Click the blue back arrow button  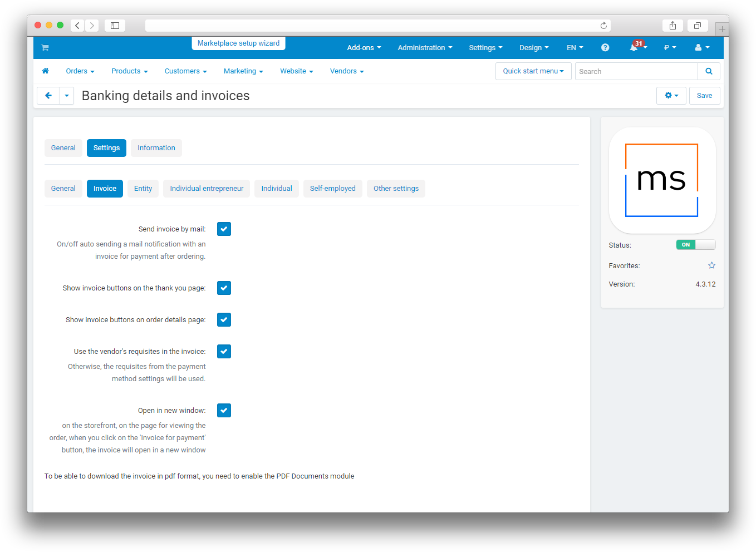(x=48, y=96)
